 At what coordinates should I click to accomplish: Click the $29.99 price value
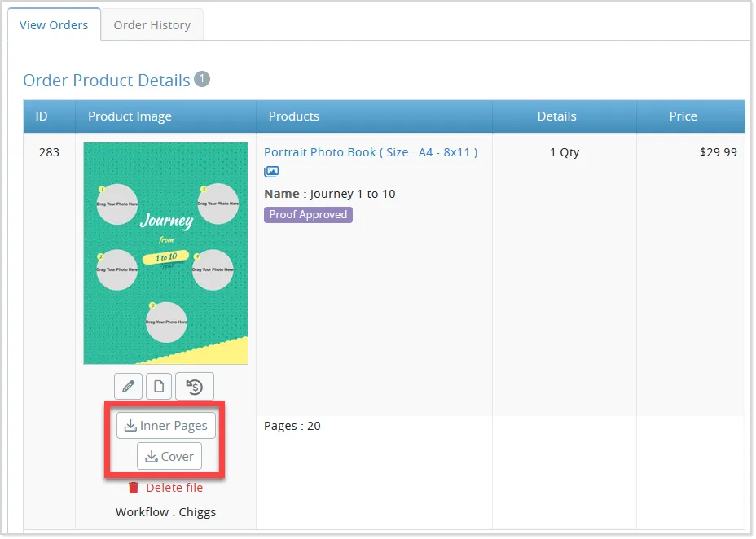(719, 153)
